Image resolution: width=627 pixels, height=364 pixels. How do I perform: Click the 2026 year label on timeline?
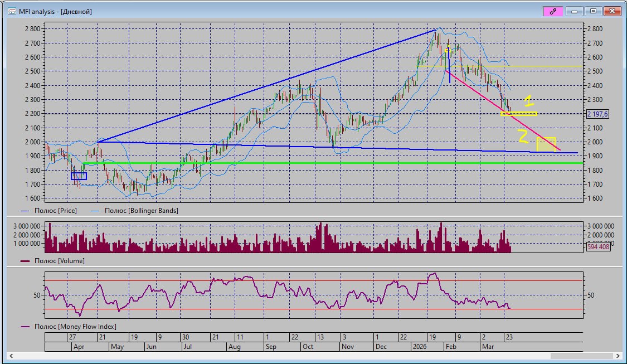(420, 346)
